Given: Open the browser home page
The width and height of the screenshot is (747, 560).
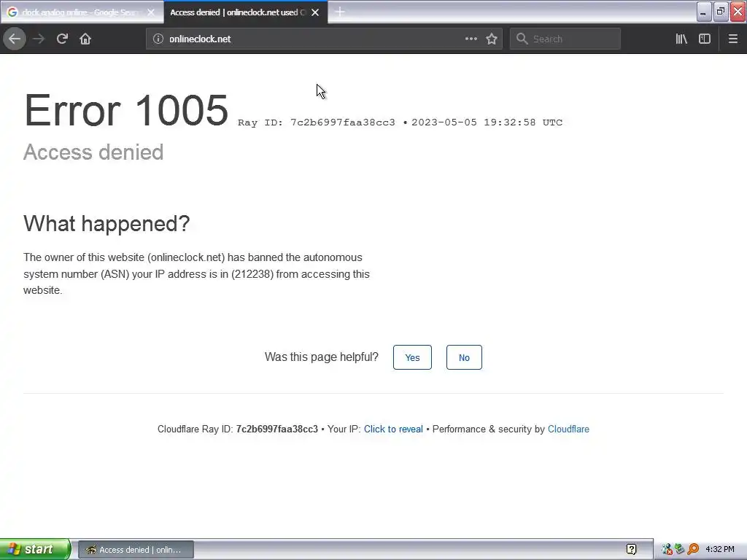Looking at the screenshot, I should point(85,39).
